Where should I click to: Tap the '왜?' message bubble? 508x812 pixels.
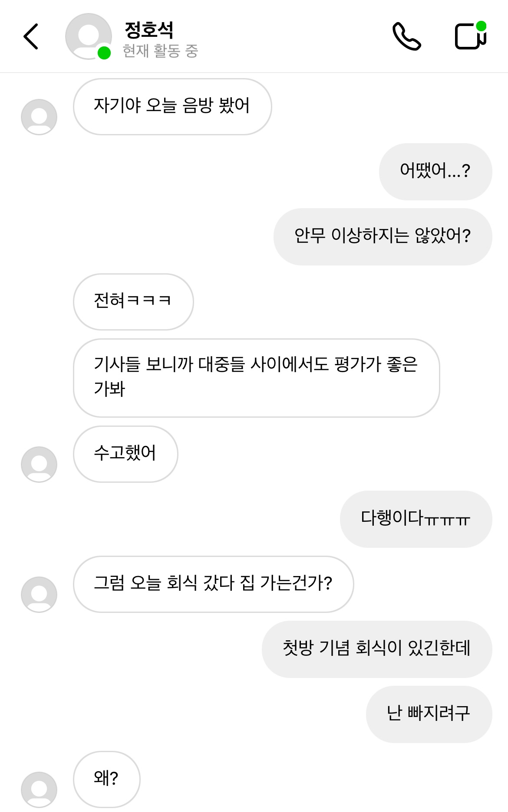pyautogui.click(x=106, y=779)
